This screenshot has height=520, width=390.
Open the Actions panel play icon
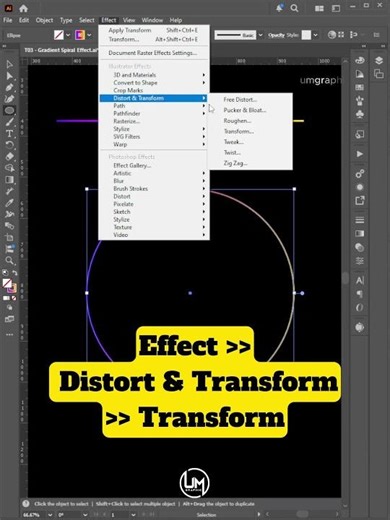(x=360, y=154)
